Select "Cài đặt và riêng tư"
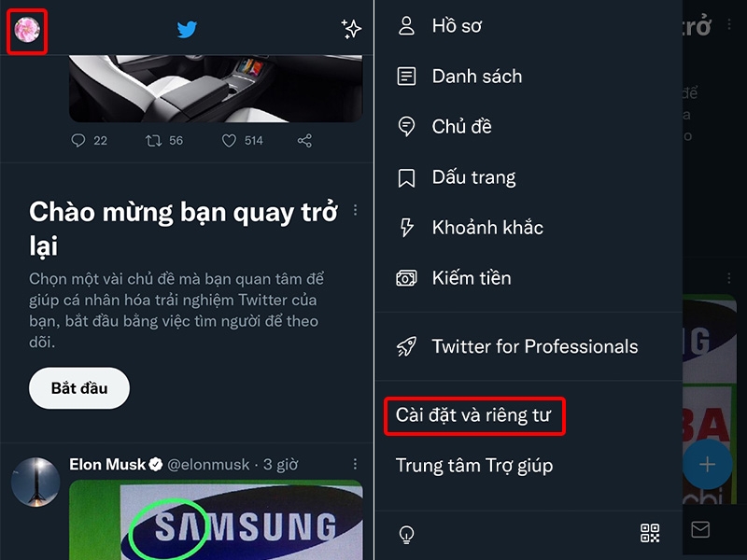The width and height of the screenshot is (747, 560). click(x=474, y=418)
